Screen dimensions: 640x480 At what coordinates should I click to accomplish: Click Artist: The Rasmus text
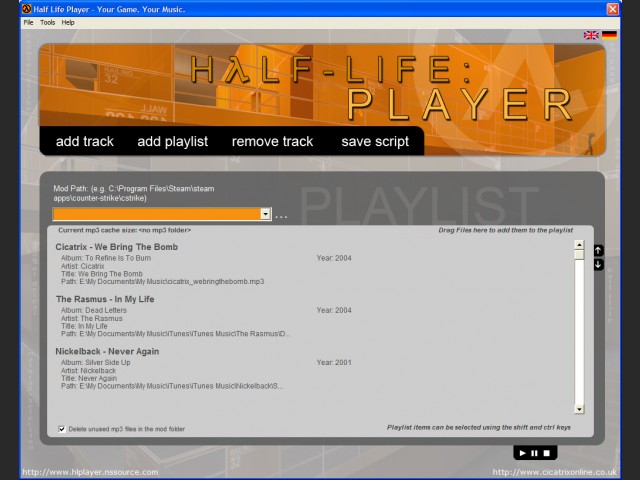click(91, 318)
